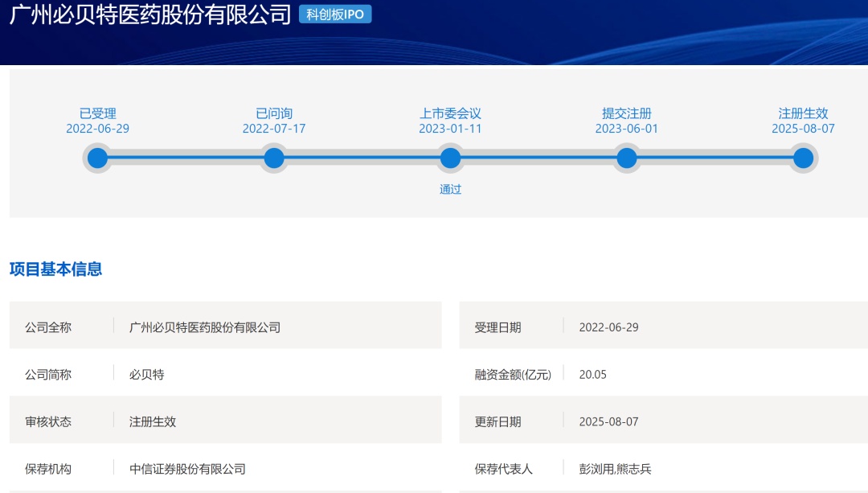Screen dimensions: 868x493
Task: Click the 审核状态 value 注册生效
Action: (153, 421)
